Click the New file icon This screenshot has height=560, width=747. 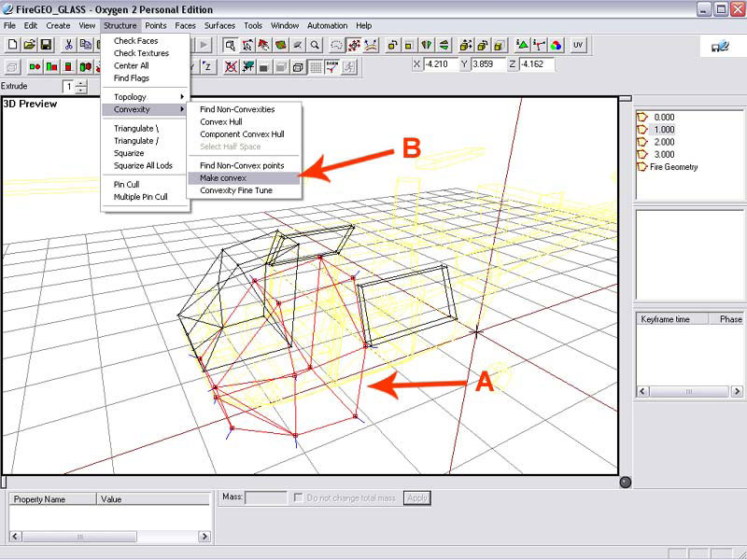pos(12,45)
